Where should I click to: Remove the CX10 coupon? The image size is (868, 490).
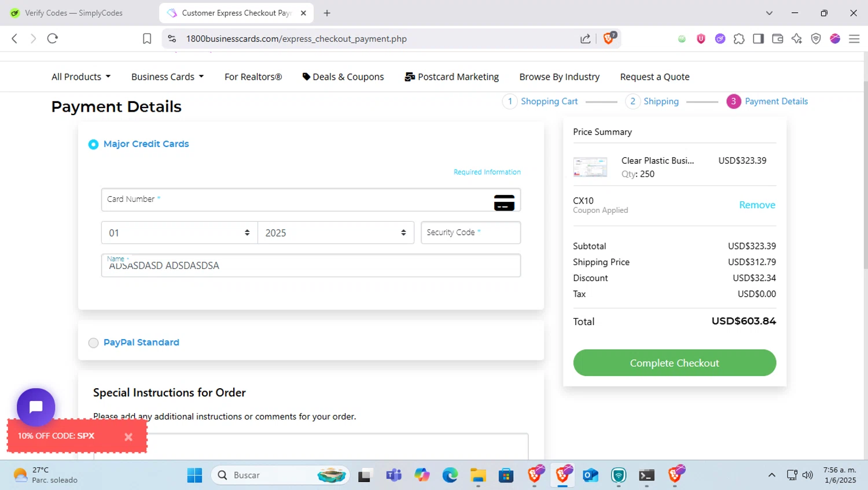coord(757,205)
